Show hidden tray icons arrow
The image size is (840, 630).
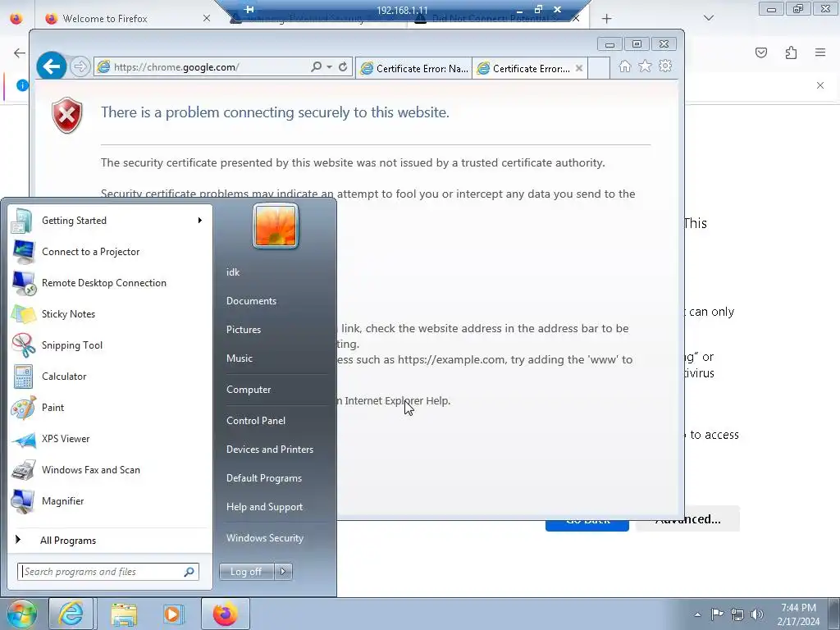[697, 614]
